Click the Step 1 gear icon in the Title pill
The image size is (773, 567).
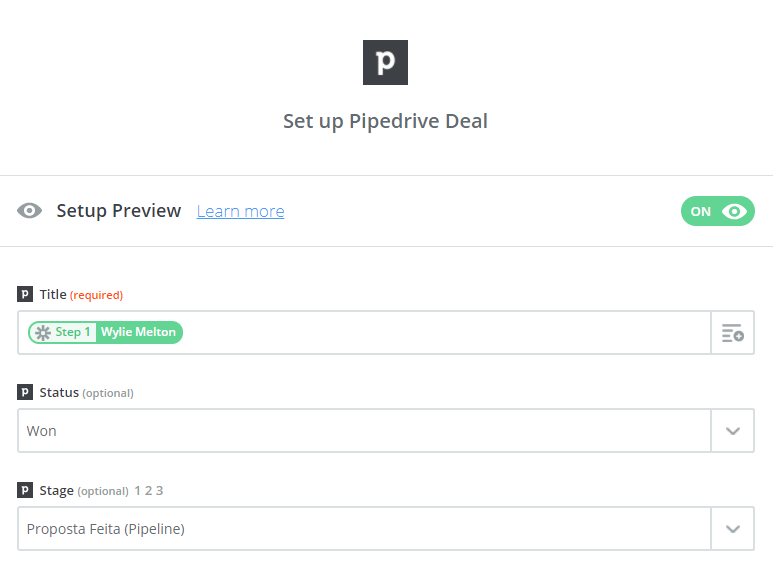coord(42,333)
